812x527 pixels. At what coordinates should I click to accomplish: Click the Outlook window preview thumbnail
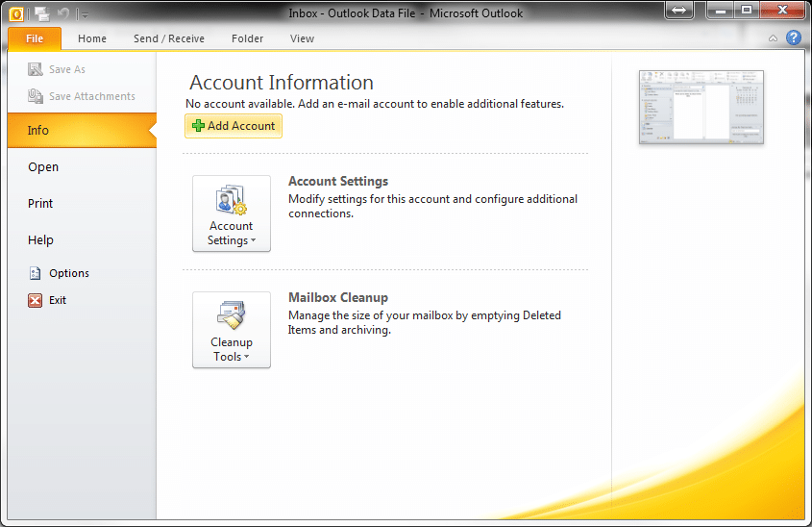tap(701, 108)
